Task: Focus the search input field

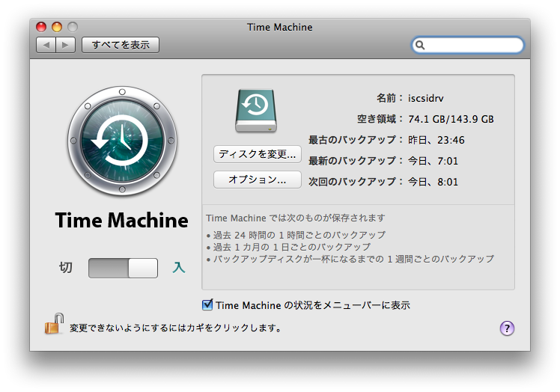Action: (467, 45)
